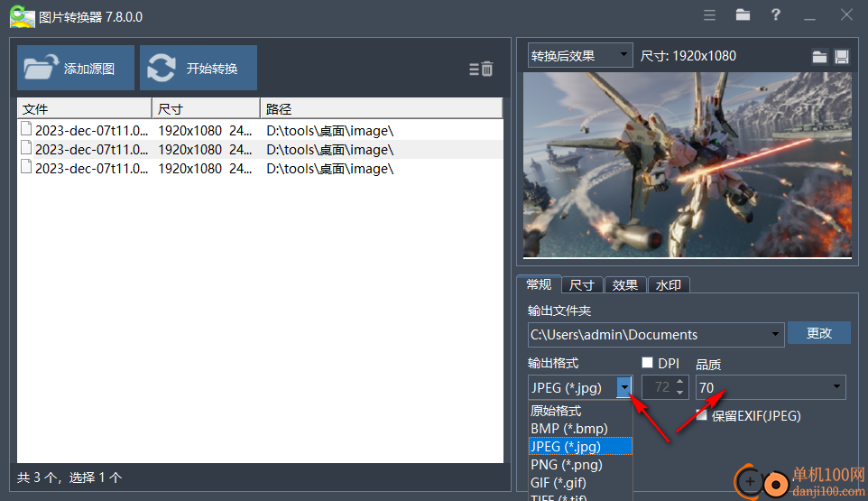Select the third file row in list
Screen dimensions: 868x501
tap(260, 168)
